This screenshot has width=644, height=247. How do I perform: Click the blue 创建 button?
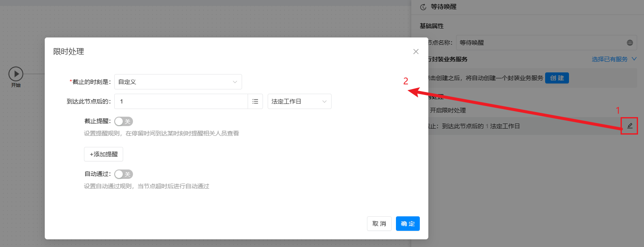[557, 78]
